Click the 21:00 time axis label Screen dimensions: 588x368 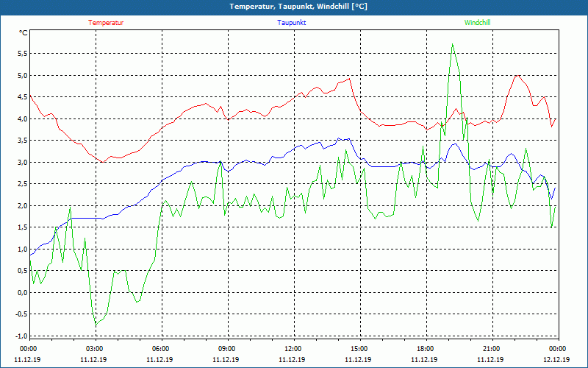click(492, 349)
